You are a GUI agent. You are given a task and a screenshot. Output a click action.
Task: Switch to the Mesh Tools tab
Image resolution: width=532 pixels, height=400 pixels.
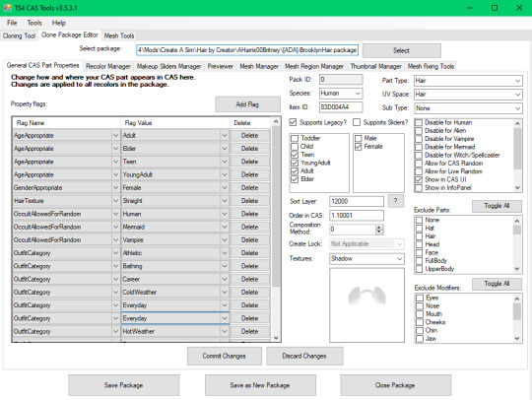point(119,35)
